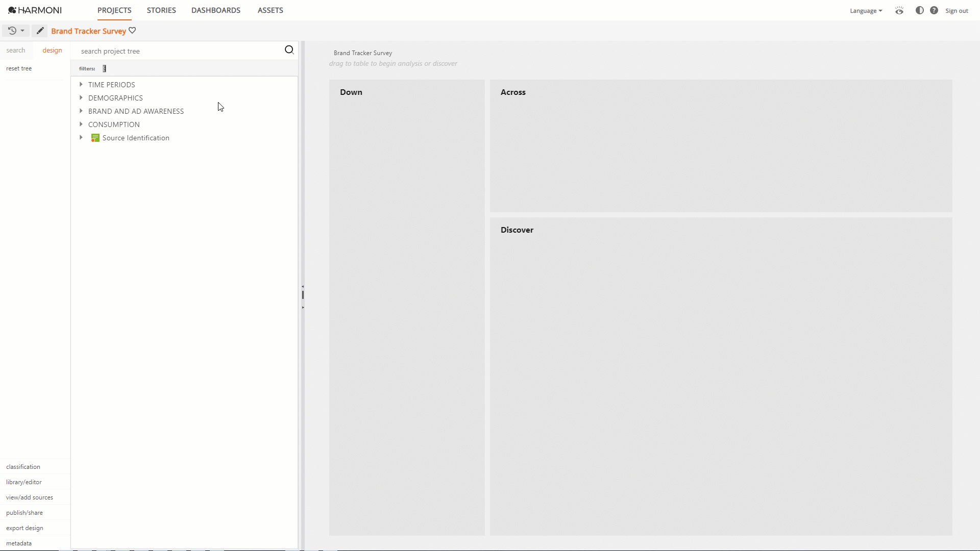Open the classification option
Viewport: 980px width, 551px height.
(x=23, y=467)
